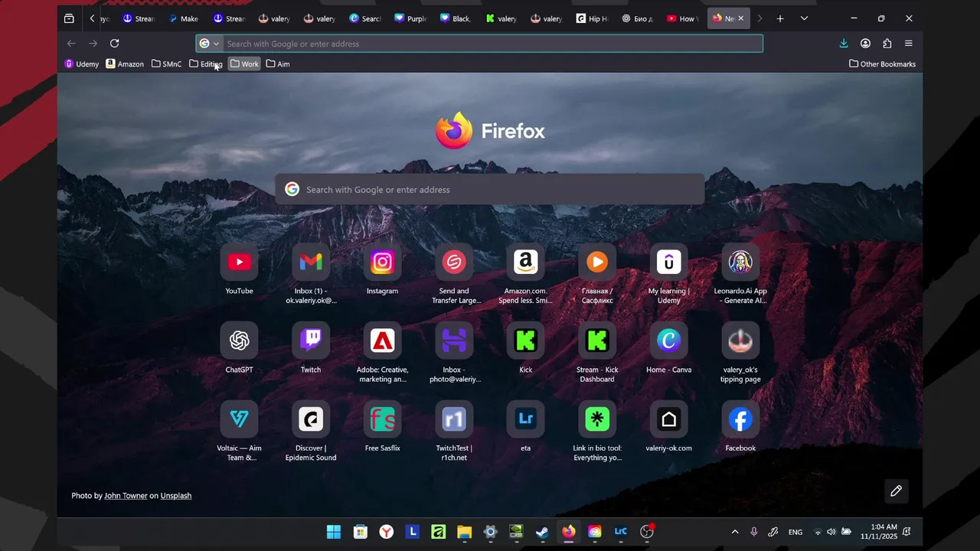The height and width of the screenshot is (551, 980).
Task: Open the Free Sasflix shortcut
Action: click(382, 419)
